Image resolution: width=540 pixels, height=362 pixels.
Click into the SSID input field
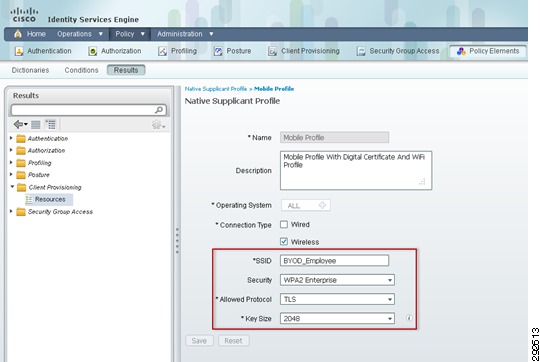(x=334, y=261)
